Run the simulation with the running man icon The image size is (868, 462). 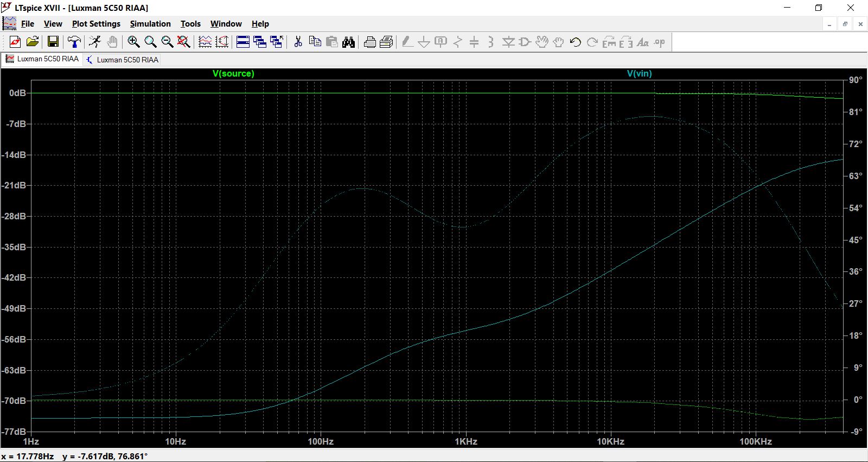coord(95,42)
